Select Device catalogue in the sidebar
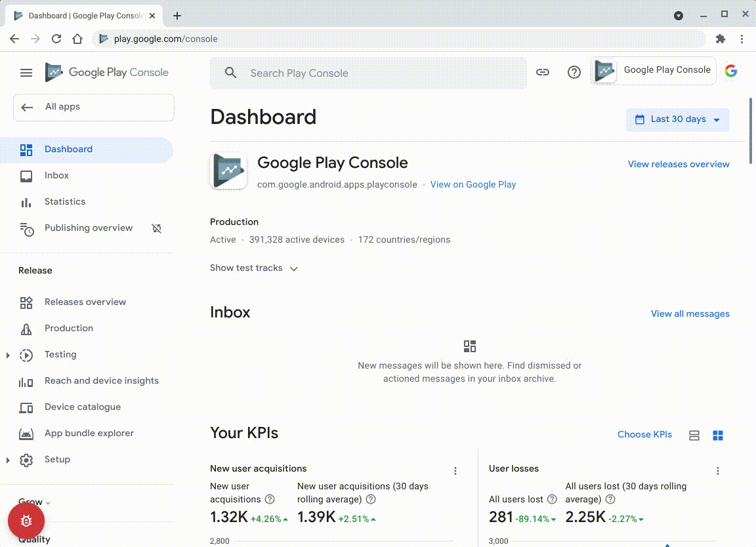 [83, 407]
